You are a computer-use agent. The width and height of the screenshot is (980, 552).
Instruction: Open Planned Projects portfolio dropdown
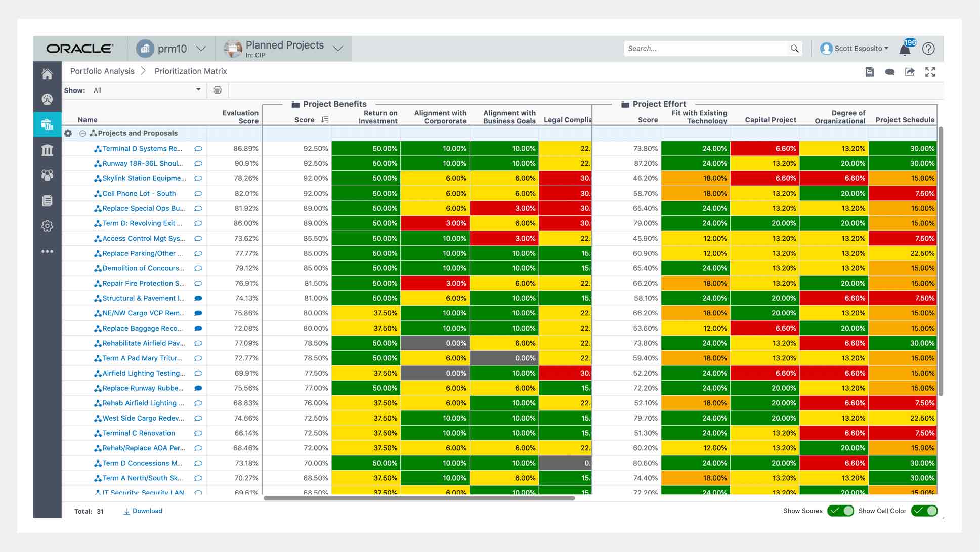coord(338,49)
